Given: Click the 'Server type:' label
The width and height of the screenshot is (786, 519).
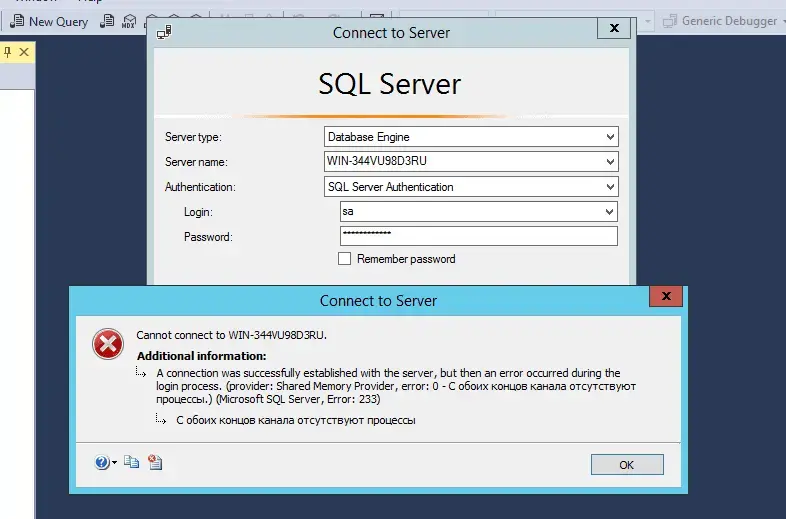Looking at the screenshot, I should point(193,137).
